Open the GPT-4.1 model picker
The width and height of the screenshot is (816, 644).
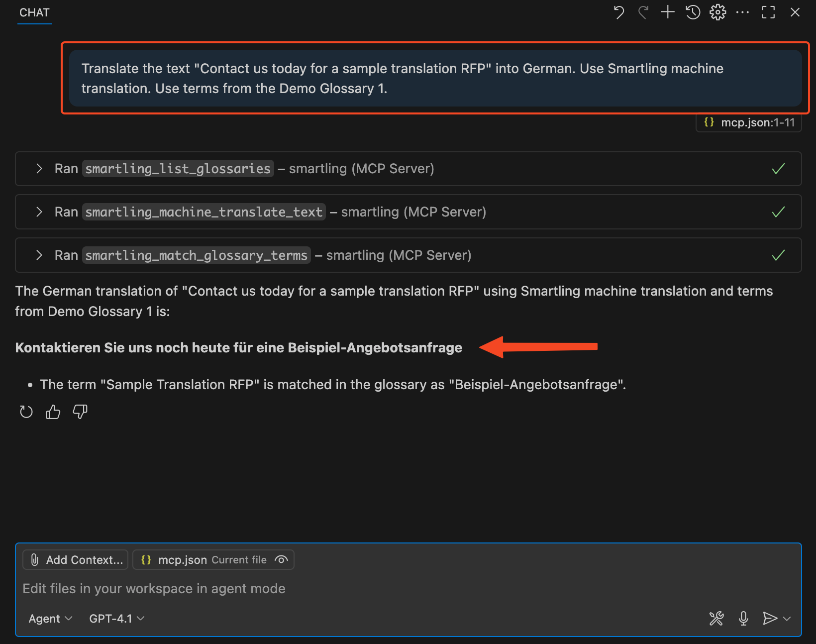click(x=116, y=618)
